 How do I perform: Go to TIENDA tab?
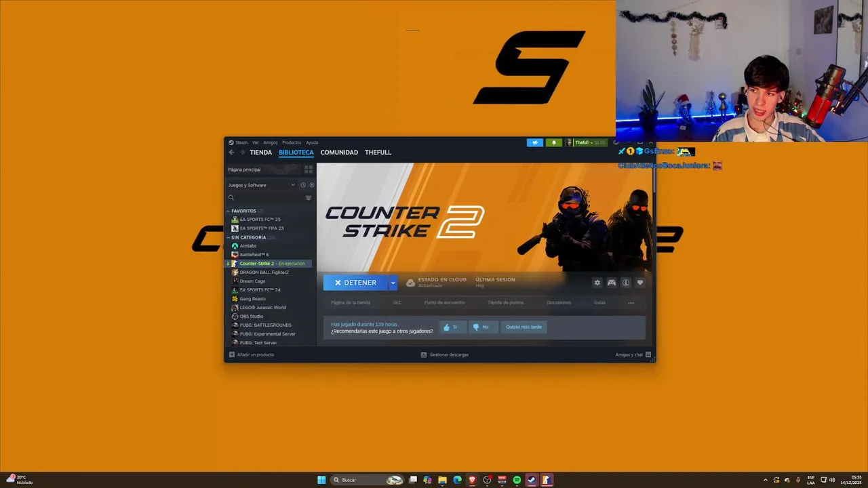[x=260, y=152]
